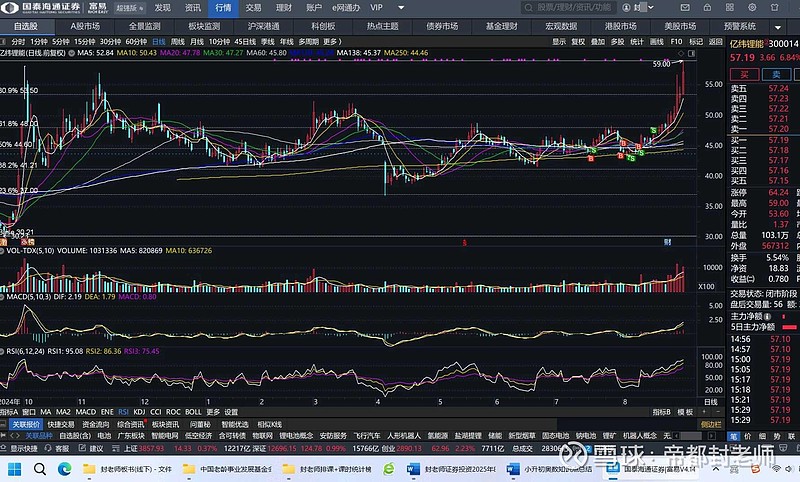Screen dimensions: 800x482
Task: Click the 叠加 overlay tool
Action: pyautogui.click(x=597, y=42)
